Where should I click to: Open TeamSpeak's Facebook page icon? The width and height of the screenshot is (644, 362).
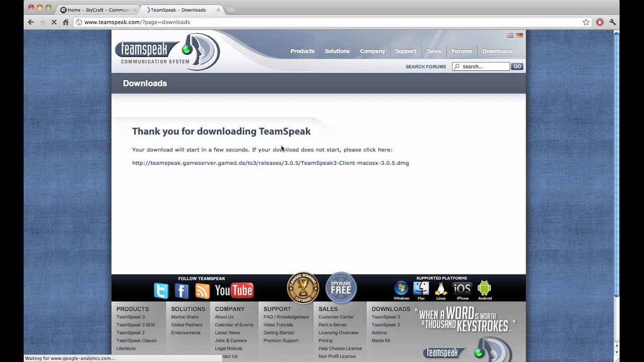182,291
